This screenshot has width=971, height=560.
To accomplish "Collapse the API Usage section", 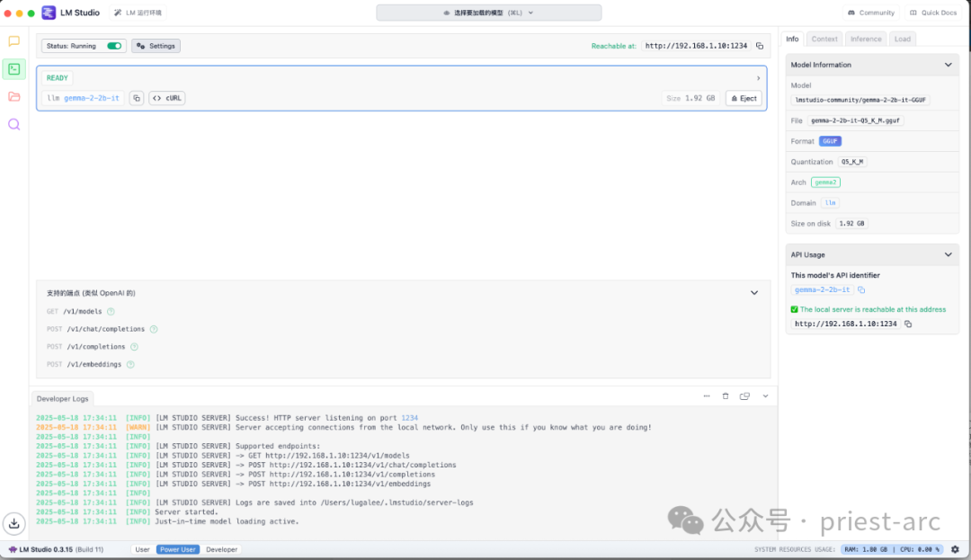I will tap(949, 255).
